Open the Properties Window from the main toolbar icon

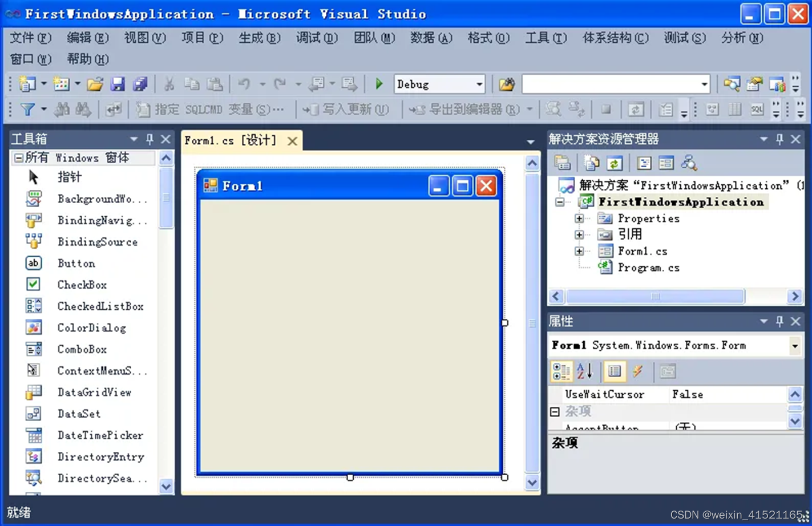(754, 84)
